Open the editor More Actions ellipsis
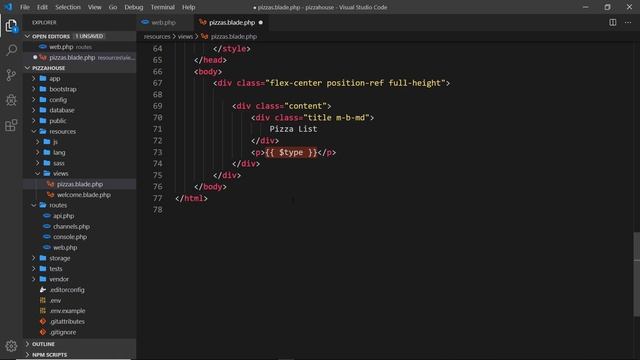 tap(628, 22)
